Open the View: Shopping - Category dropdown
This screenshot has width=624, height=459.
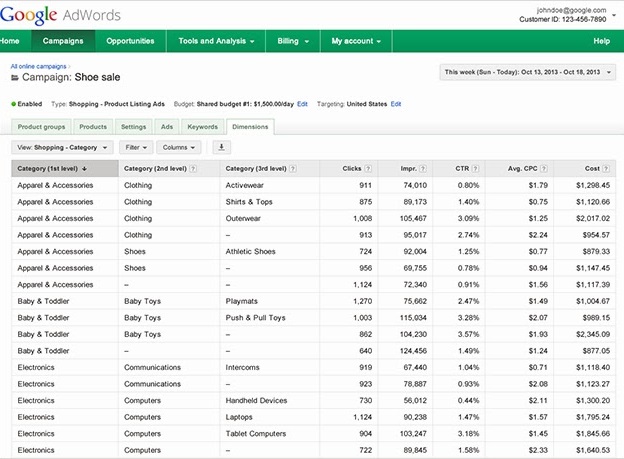click(x=62, y=147)
